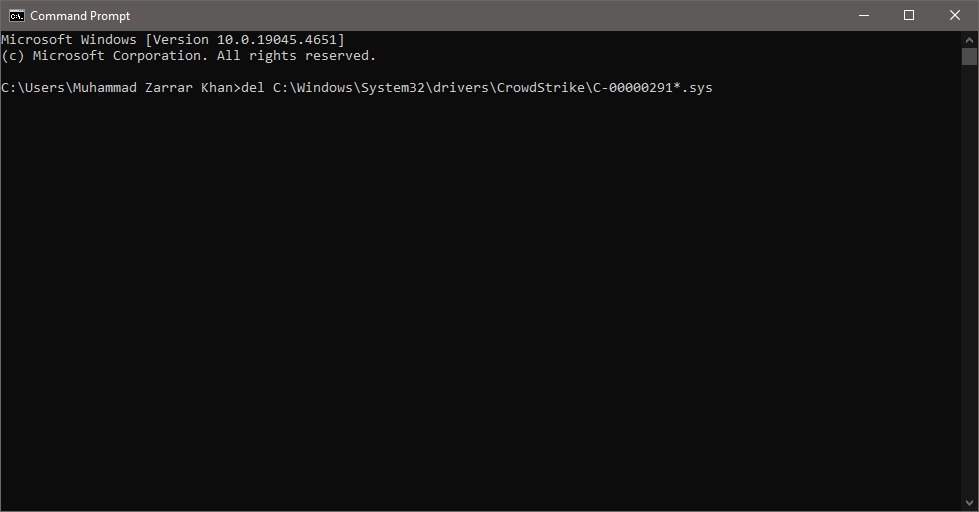
Task: Click the scrollbar down arrow
Action: pyautogui.click(x=969, y=503)
